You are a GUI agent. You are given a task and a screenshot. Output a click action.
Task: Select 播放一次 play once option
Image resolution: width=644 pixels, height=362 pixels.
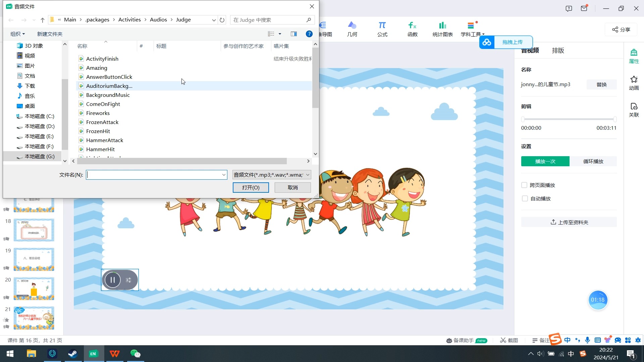545,161
